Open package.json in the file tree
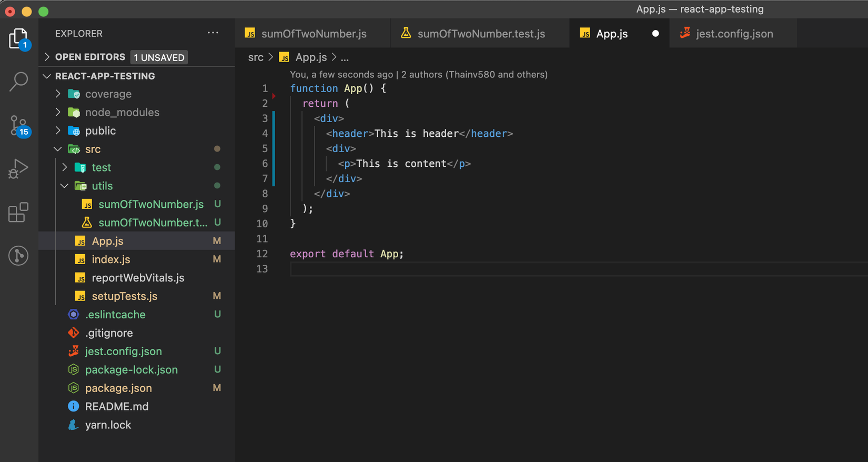Viewport: 868px width, 462px height. 118,388
